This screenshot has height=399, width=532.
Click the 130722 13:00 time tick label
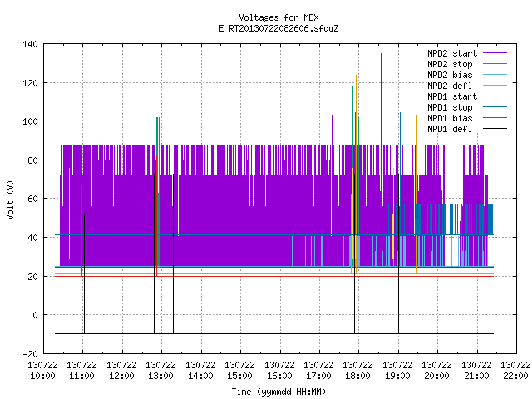coord(160,371)
